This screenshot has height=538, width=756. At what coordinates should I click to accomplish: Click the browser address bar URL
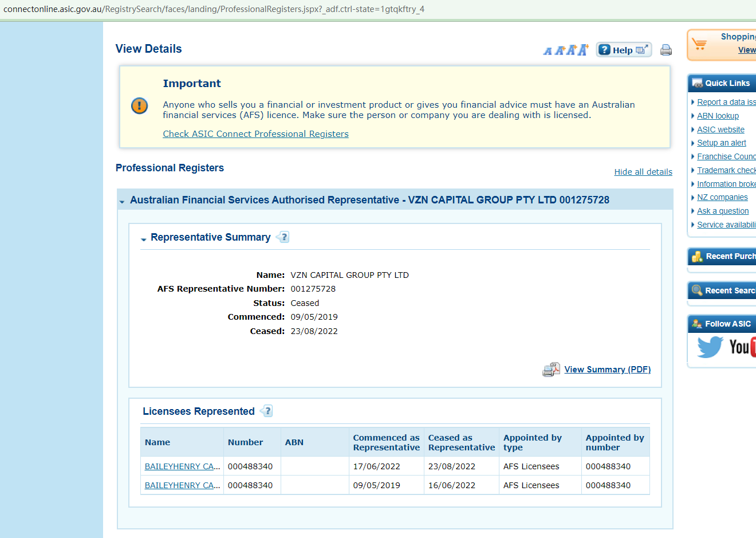click(214, 9)
